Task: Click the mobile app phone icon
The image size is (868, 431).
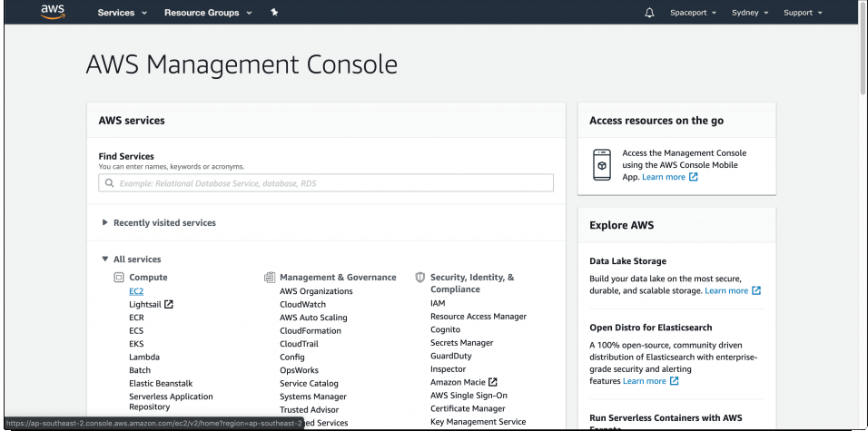Action: coord(601,164)
